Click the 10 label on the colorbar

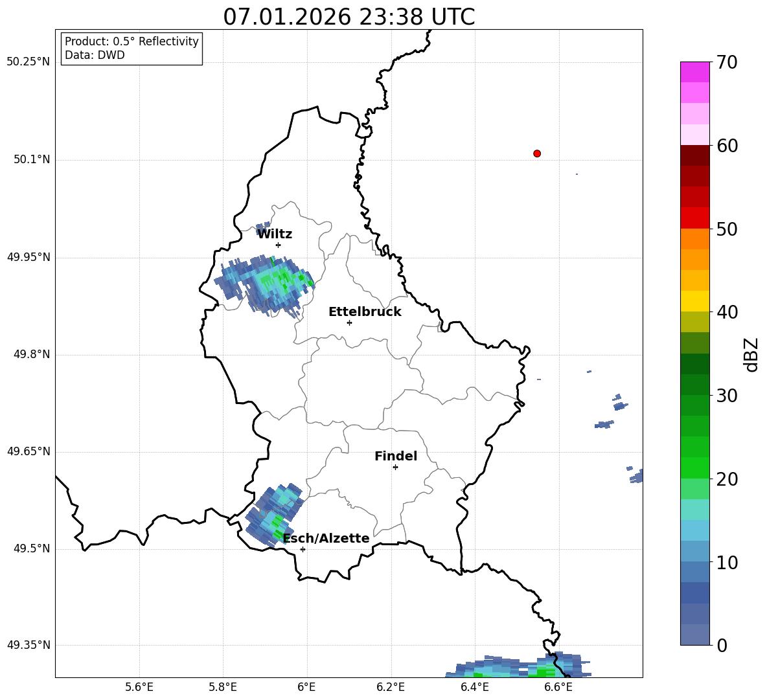tap(727, 562)
